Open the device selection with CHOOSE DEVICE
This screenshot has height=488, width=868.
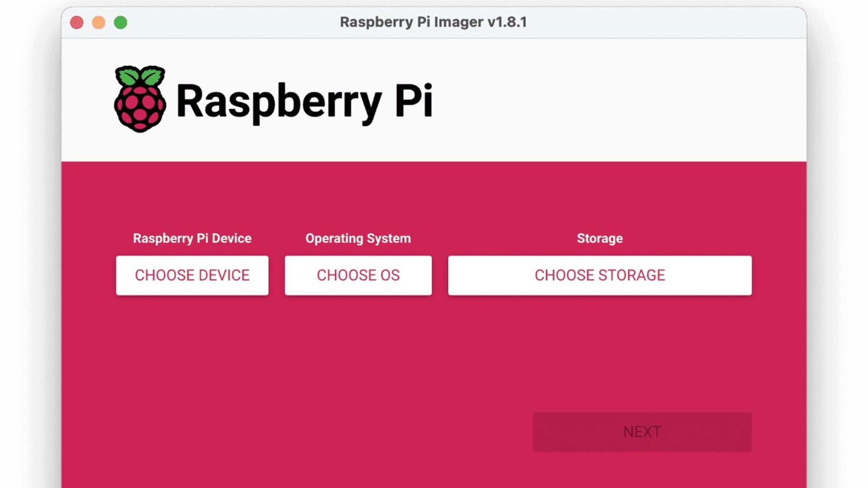(192, 275)
